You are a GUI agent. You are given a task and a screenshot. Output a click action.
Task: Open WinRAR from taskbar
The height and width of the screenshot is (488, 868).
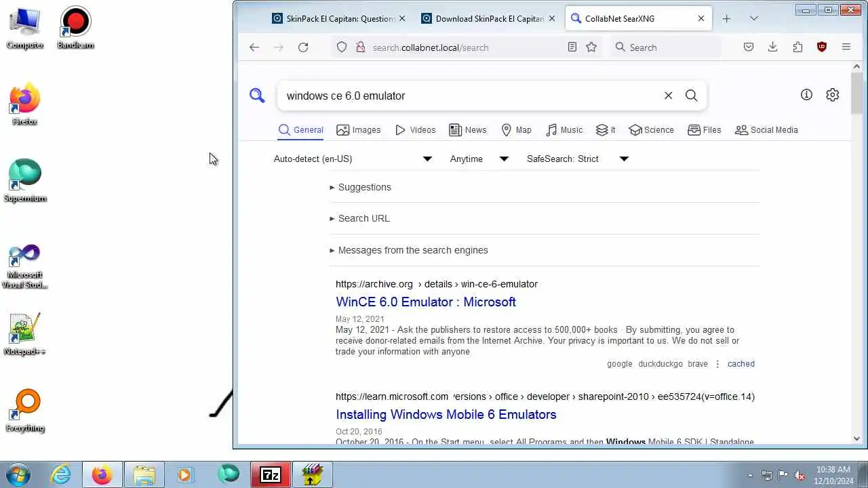312,474
